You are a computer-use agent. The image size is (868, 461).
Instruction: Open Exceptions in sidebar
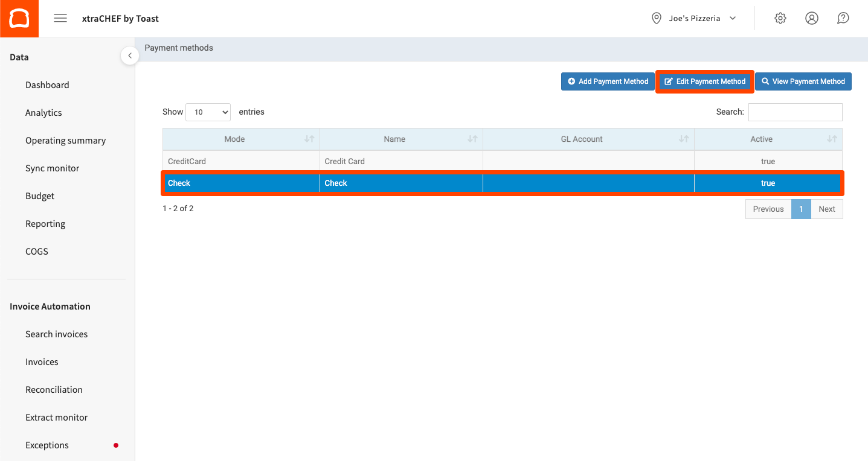[47, 445]
